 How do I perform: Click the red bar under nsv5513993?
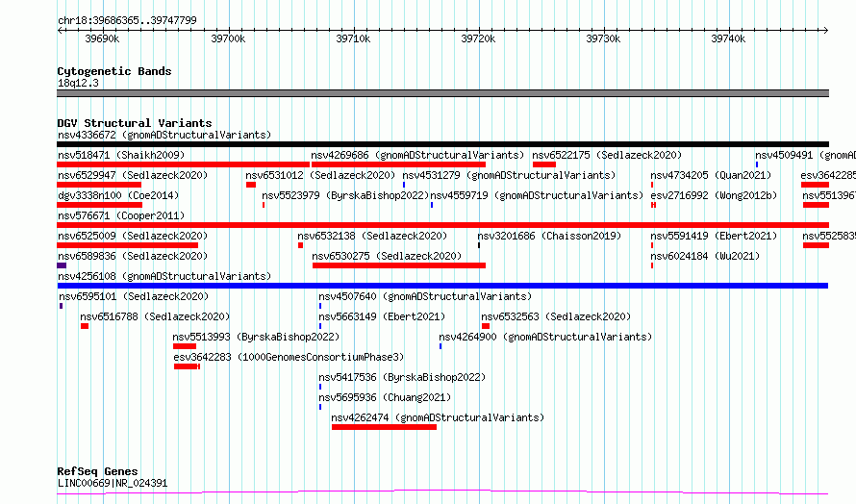[185, 346]
